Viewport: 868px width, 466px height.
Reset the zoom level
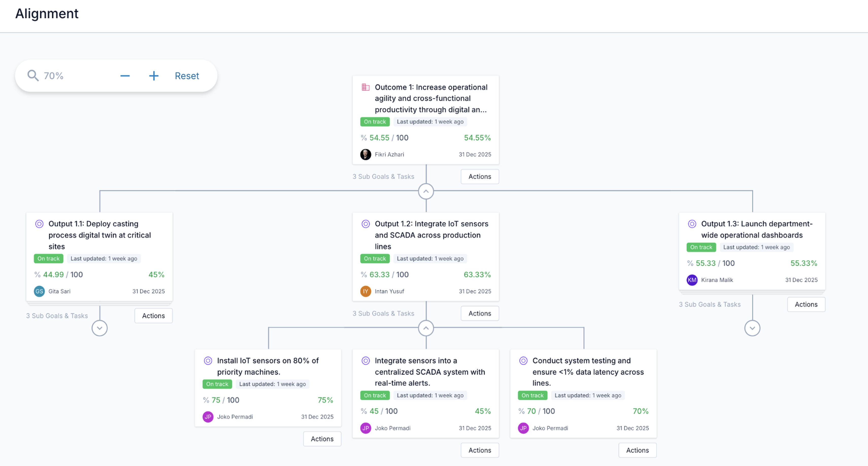pyautogui.click(x=187, y=76)
